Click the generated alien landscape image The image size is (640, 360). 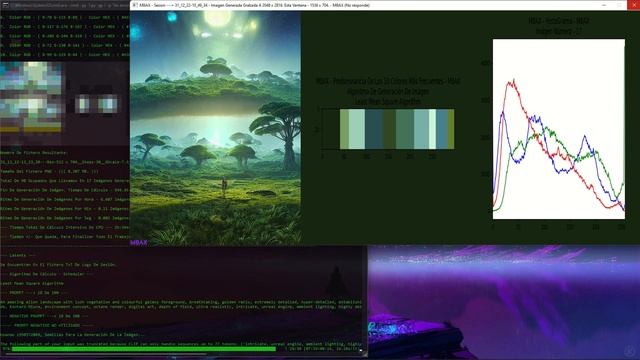point(216,128)
